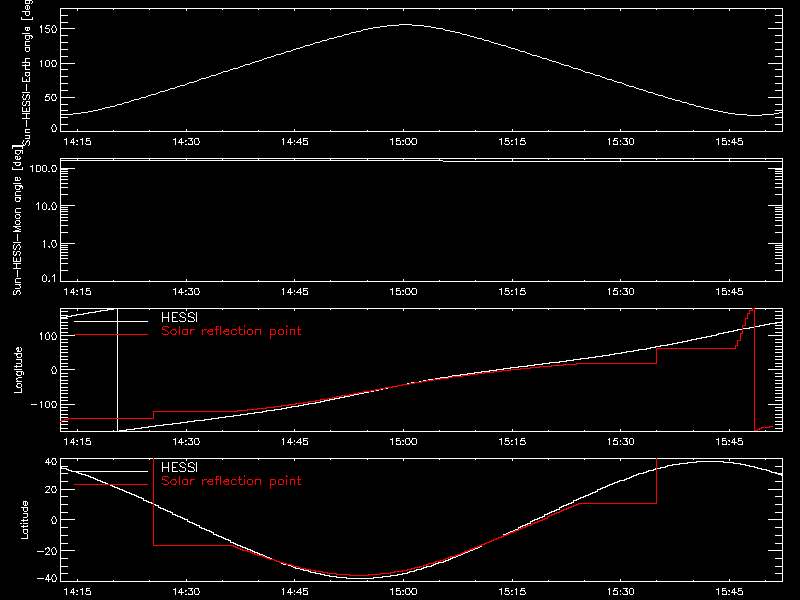This screenshot has width=800, height=600.
Task: Click red Solar reflection point legend in Latitude plot
Action: (231, 481)
